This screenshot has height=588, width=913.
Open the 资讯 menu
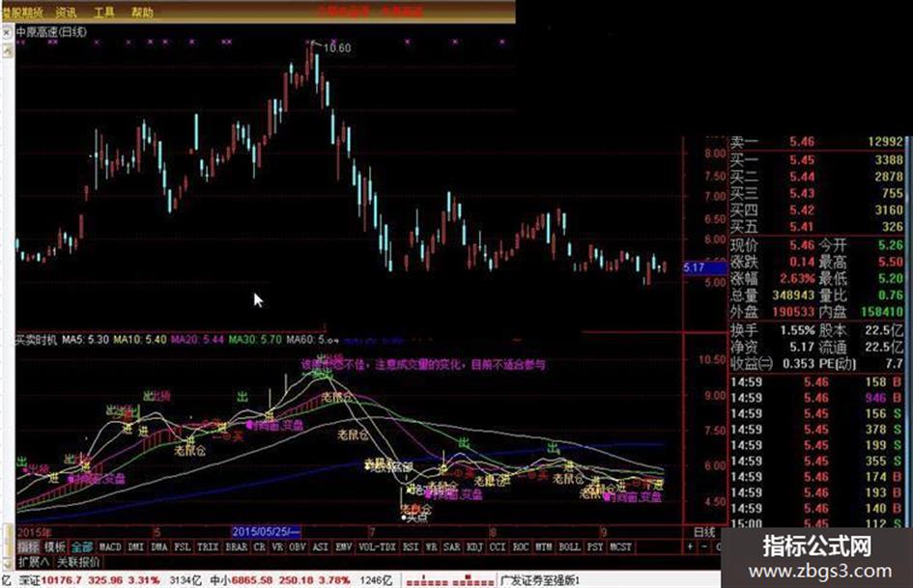point(67,12)
